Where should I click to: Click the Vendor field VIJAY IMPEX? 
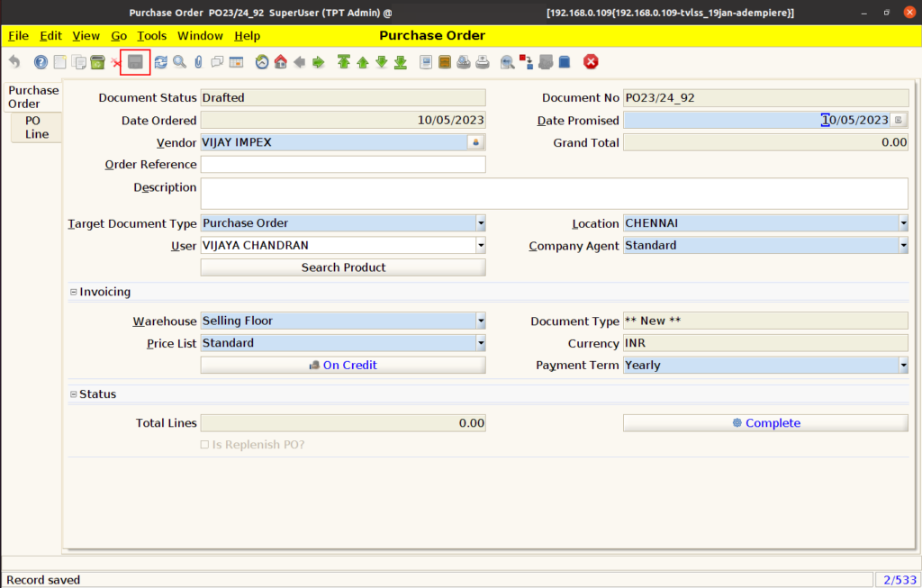pyautogui.click(x=334, y=142)
